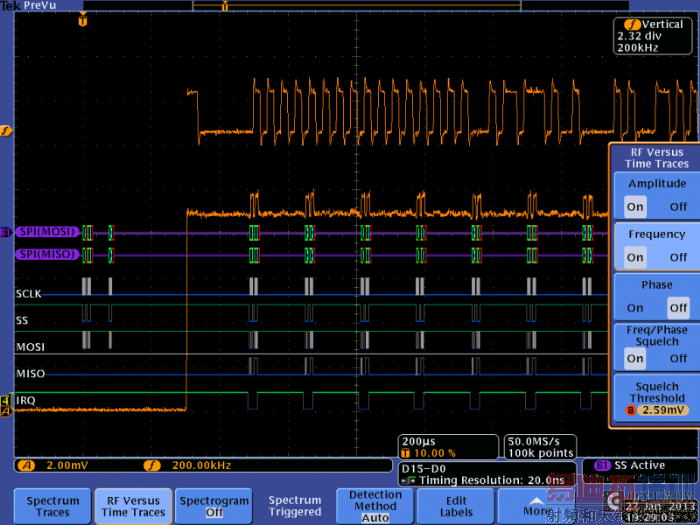Click the multipurpose knob 'a' icon

point(630,410)
